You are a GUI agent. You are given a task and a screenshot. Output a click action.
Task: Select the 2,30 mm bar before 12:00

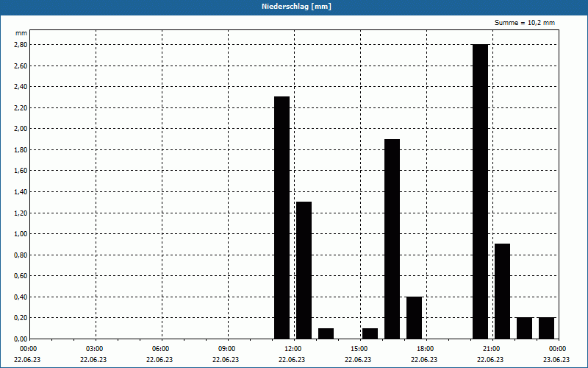pyautogui.click(x=282, y=218)
